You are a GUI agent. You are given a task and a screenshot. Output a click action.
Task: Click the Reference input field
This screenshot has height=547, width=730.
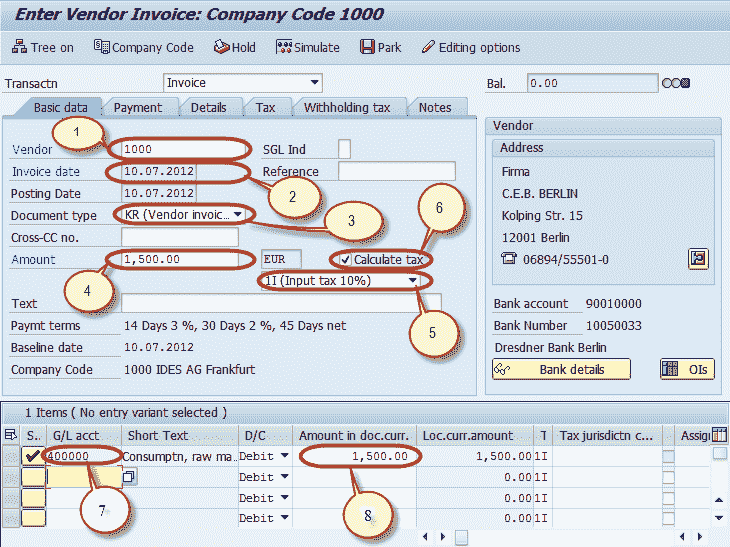[397, 171]
